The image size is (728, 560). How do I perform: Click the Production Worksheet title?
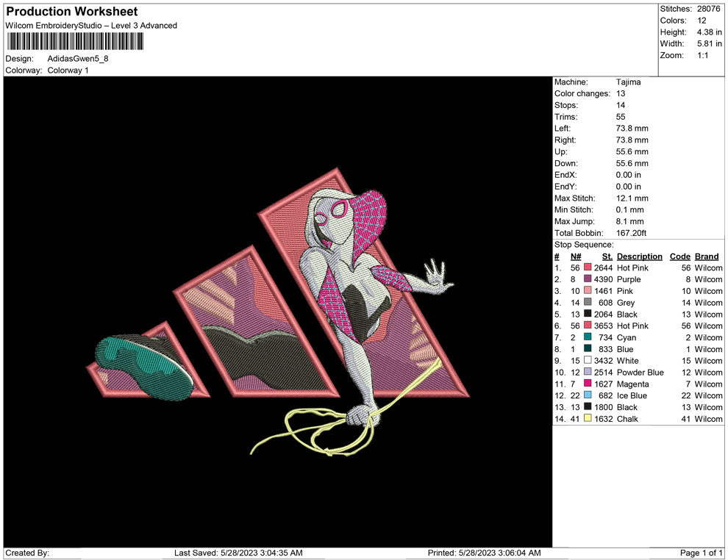click(x=72, y=12)
